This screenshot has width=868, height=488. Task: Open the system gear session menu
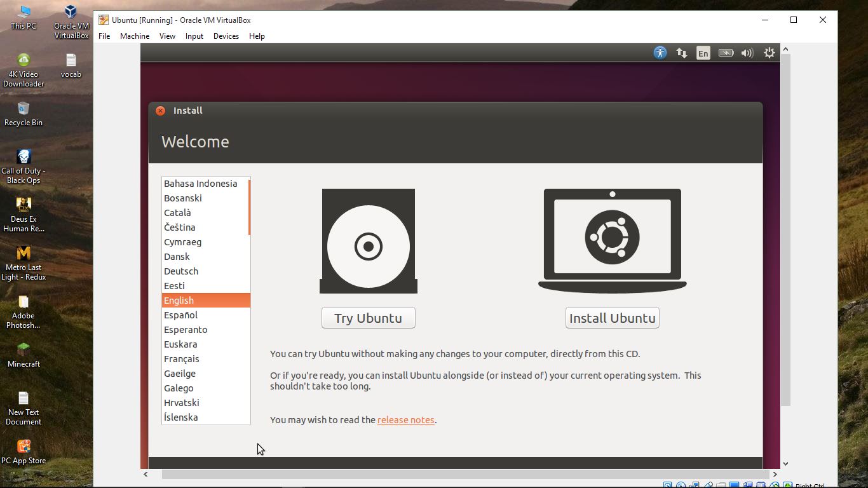[770, 53]
